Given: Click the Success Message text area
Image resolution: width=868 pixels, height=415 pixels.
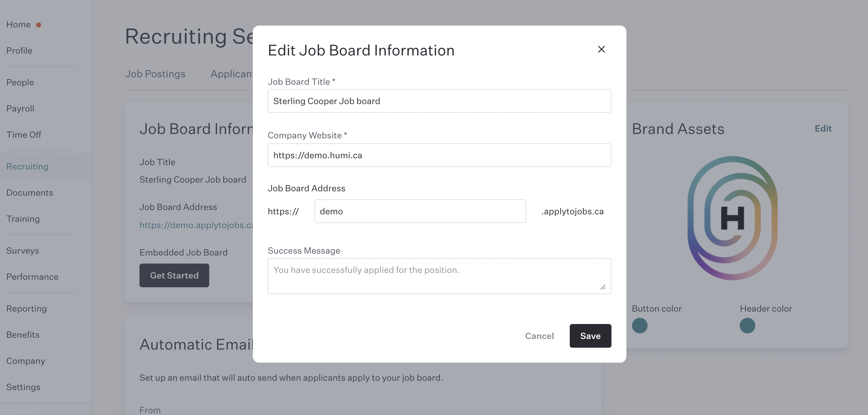Looking at the screenshot, I should pos(439,276).
